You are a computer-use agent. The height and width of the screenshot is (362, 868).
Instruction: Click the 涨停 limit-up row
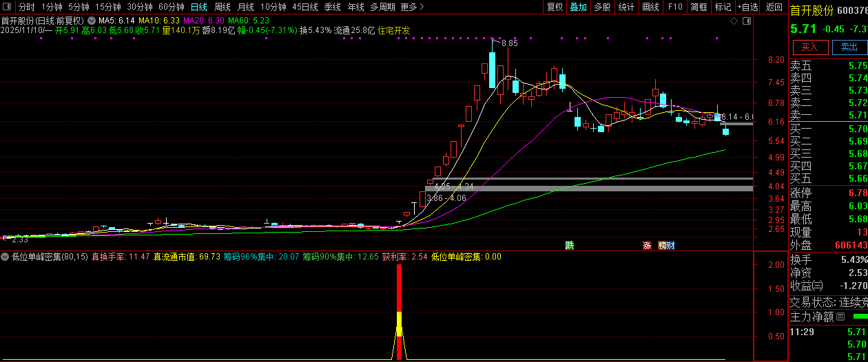(828, 193)
